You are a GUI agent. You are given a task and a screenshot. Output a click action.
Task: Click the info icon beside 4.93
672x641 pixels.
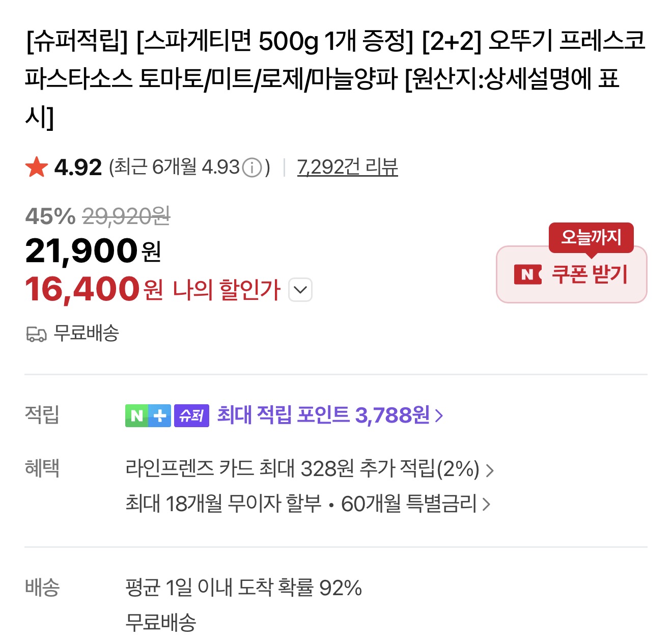[x=251, y=167]
